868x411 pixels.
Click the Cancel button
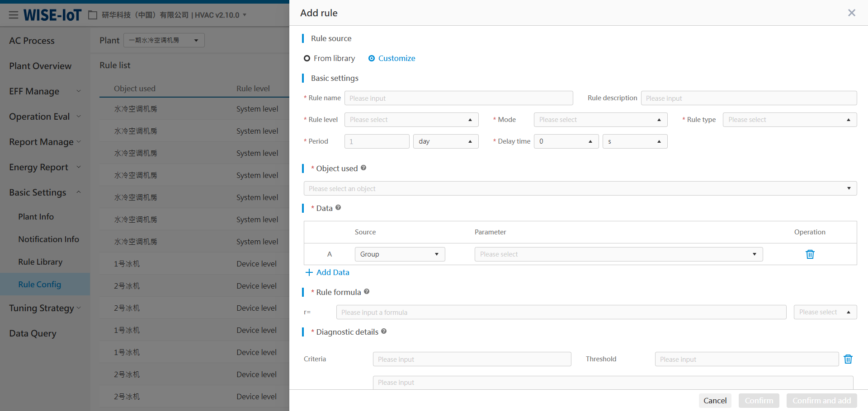point(715,401)
